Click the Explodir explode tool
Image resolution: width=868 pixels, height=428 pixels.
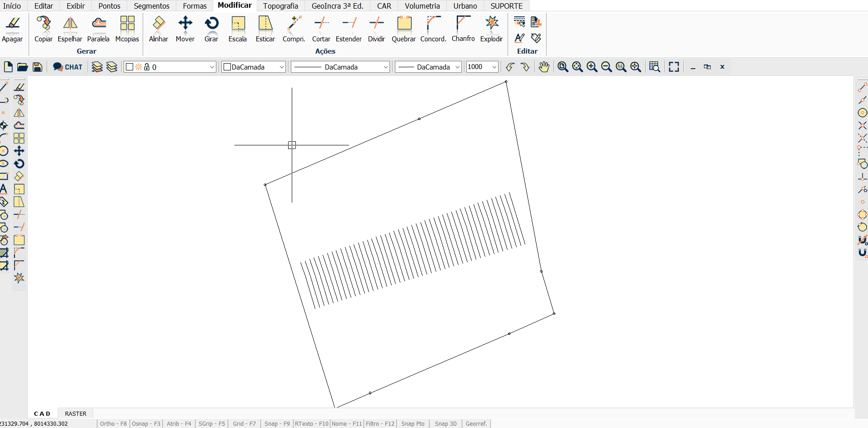pos(491,29)
